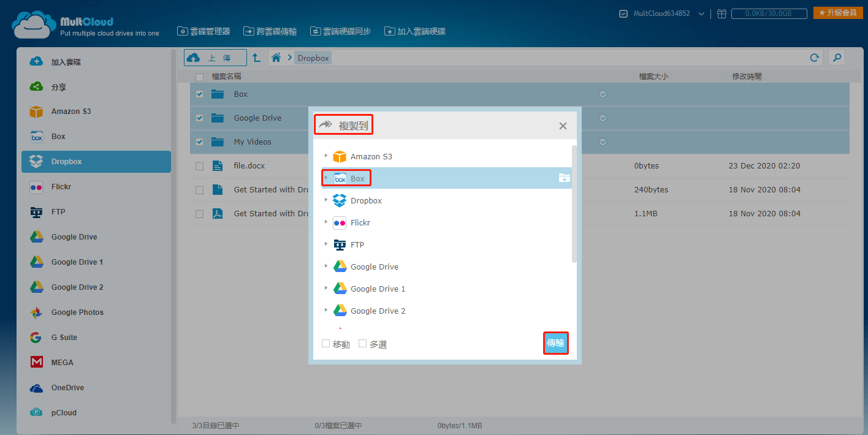Click the account activity icon beside MultCloud634852
The width and height of the screenshot is (868, 435).
coord(623,13)
